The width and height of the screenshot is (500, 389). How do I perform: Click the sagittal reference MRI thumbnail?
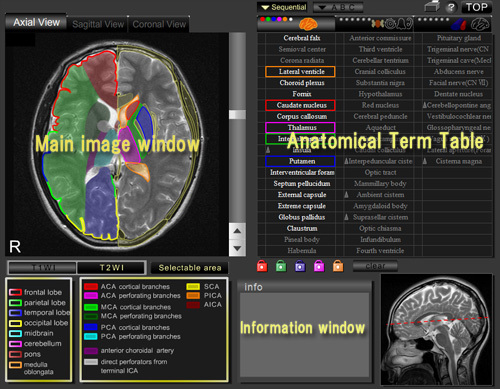coord(437,329)
